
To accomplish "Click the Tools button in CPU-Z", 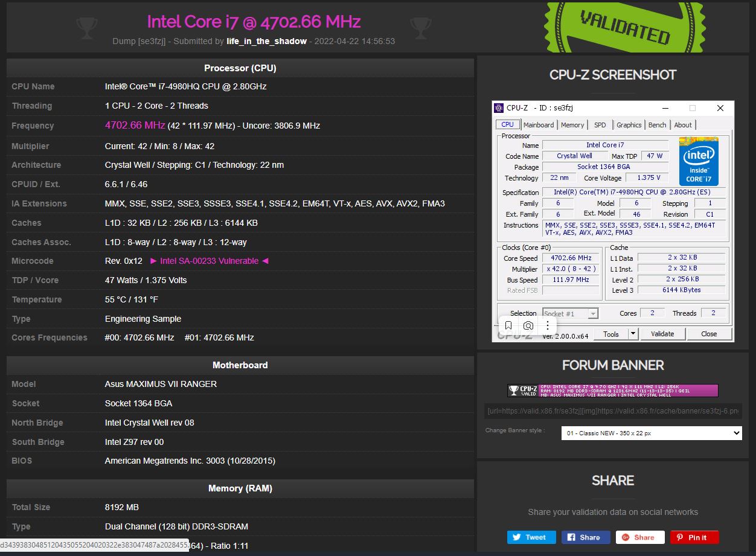I will pyautogui.click(x=611, y=334).
